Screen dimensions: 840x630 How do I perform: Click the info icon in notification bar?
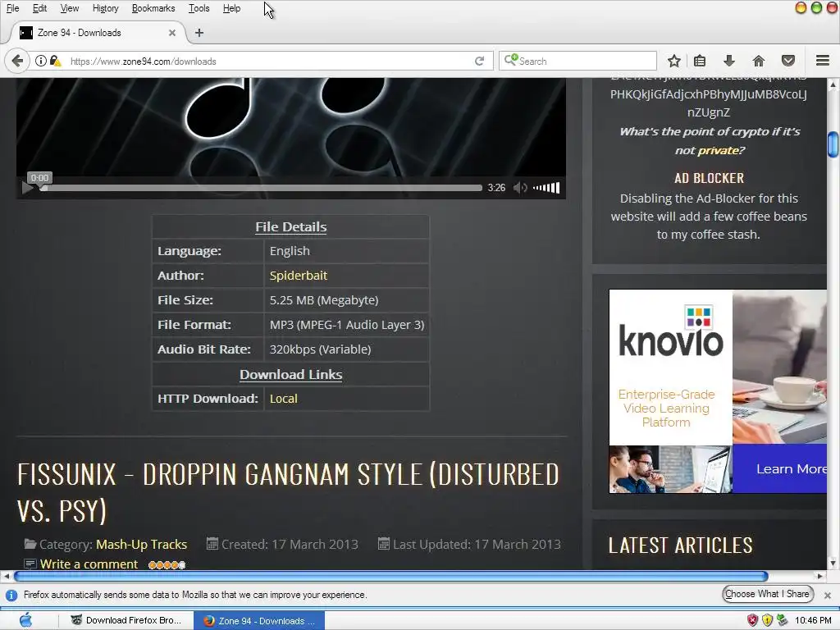(x=11, y=596)
